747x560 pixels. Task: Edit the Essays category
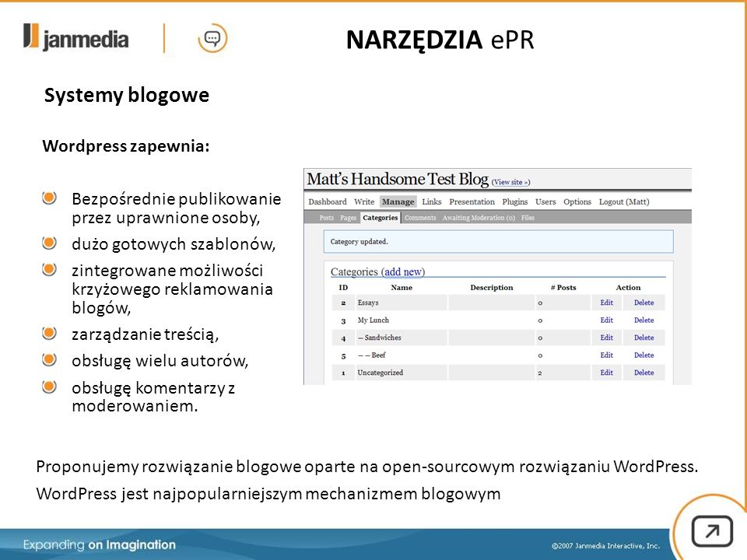(x=606, y=303)
